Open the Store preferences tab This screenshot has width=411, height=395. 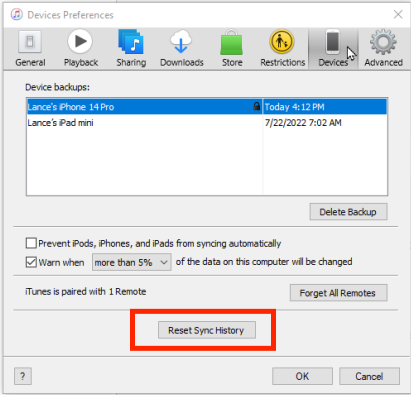[232, 49]
